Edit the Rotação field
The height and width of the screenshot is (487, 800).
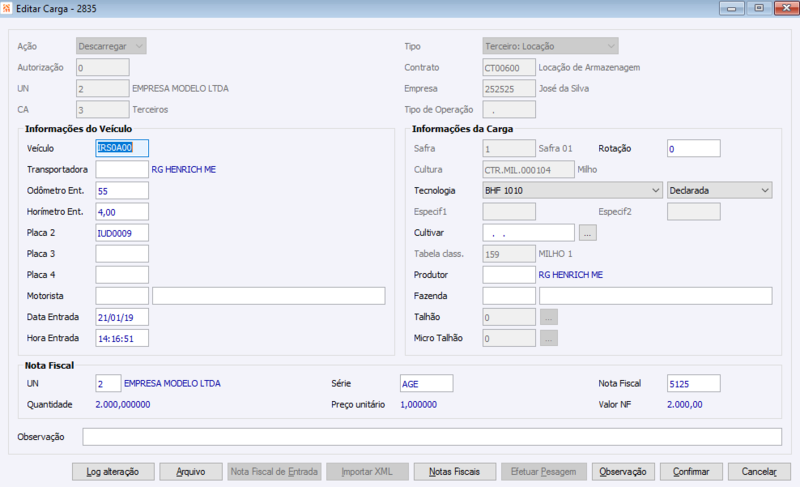(694, 148)
